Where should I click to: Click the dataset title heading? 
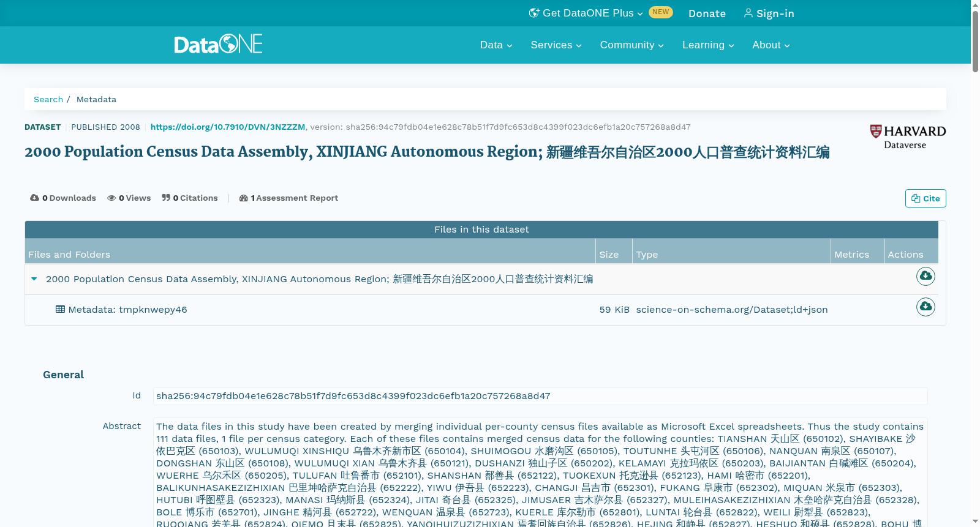coord(427,152)
